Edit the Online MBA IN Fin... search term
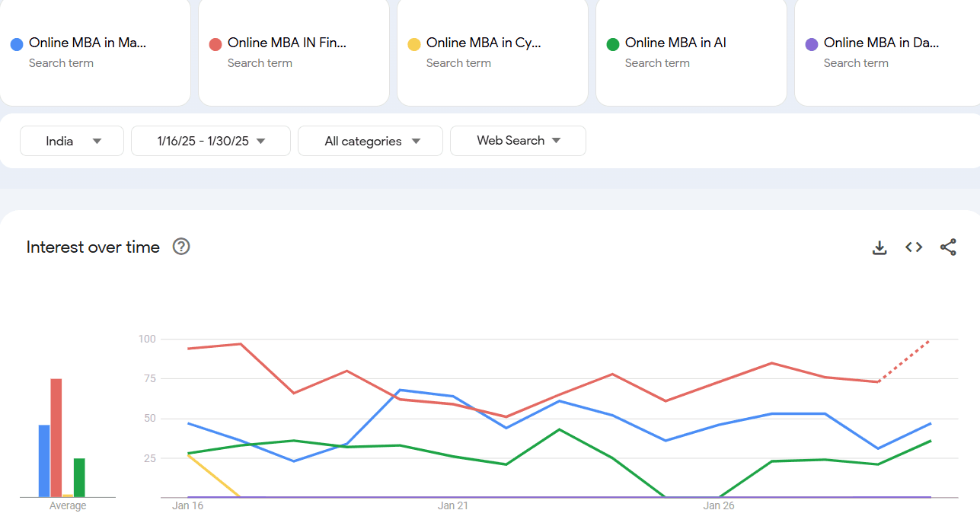The width and height of the screenshot is (980, 526). point(287,43)
